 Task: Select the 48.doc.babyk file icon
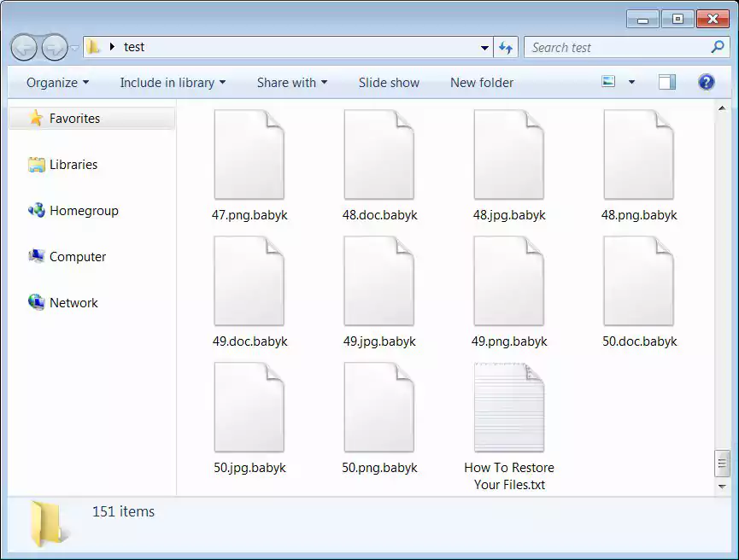coord(379,155)
